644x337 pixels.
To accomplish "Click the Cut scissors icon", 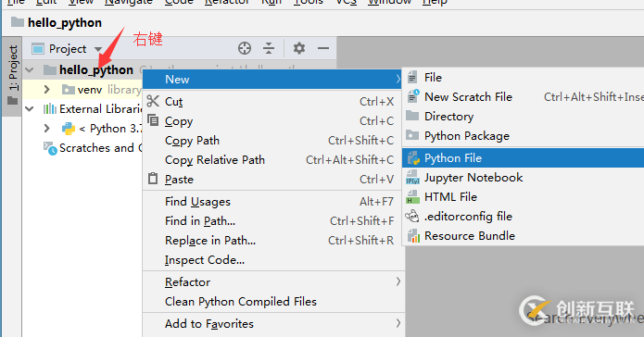I will click(153, 101).
